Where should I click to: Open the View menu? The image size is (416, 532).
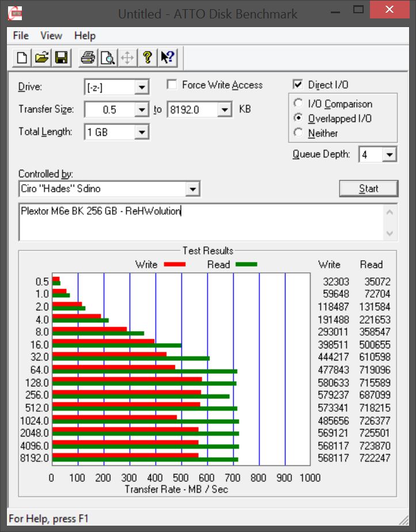coord(51,36)
